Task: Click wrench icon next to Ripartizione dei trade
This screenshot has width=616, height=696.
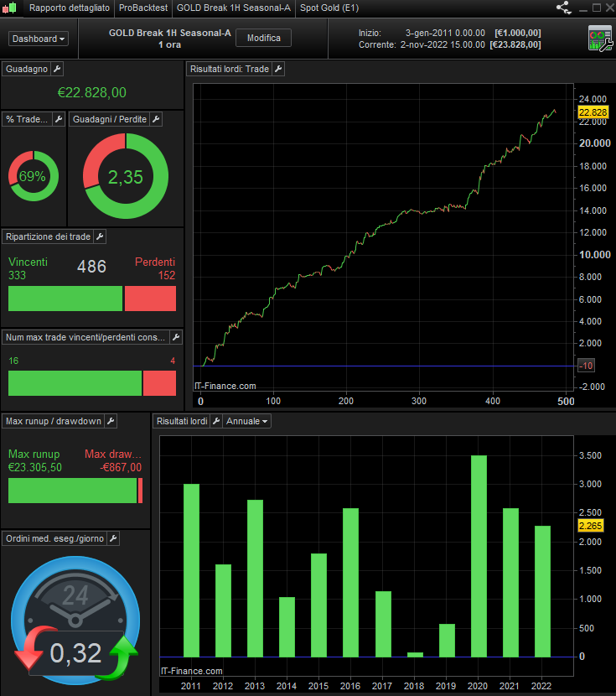Action: tap(100, 237)
